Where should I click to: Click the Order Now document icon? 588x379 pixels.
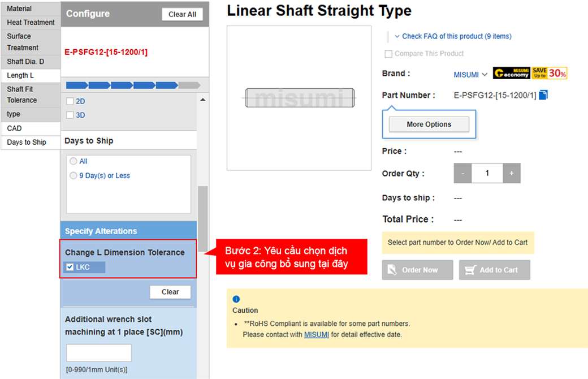(x=391, y=270)
